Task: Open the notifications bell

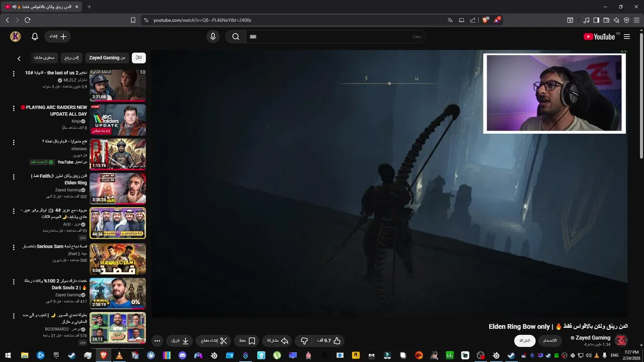Action: coord(35,36)
